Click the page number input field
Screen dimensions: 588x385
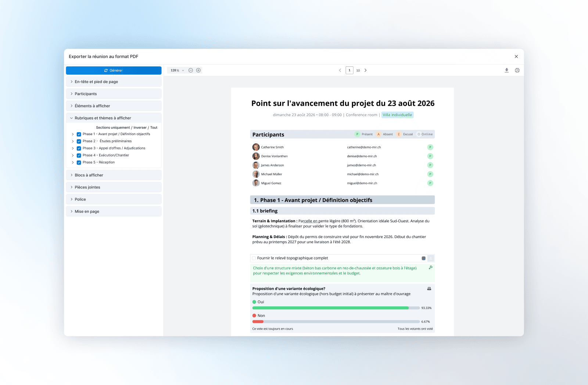point(349,70)
